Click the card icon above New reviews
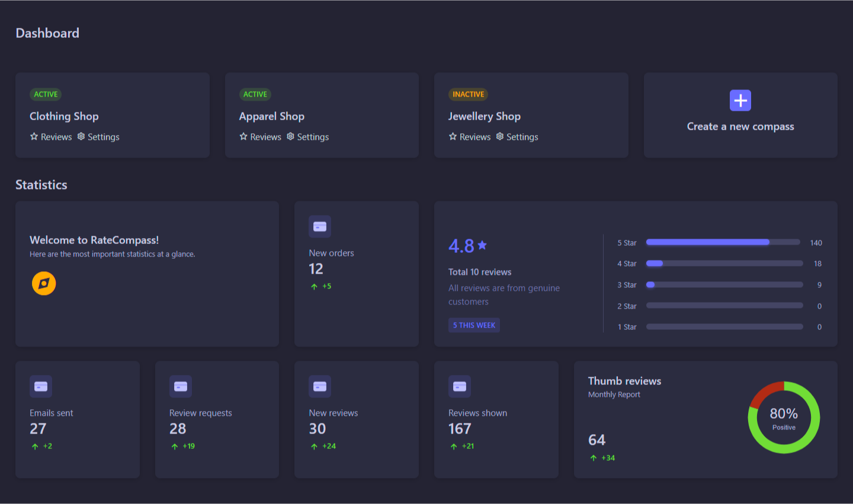This screenshot has width=853, height=504. point(320,386)
